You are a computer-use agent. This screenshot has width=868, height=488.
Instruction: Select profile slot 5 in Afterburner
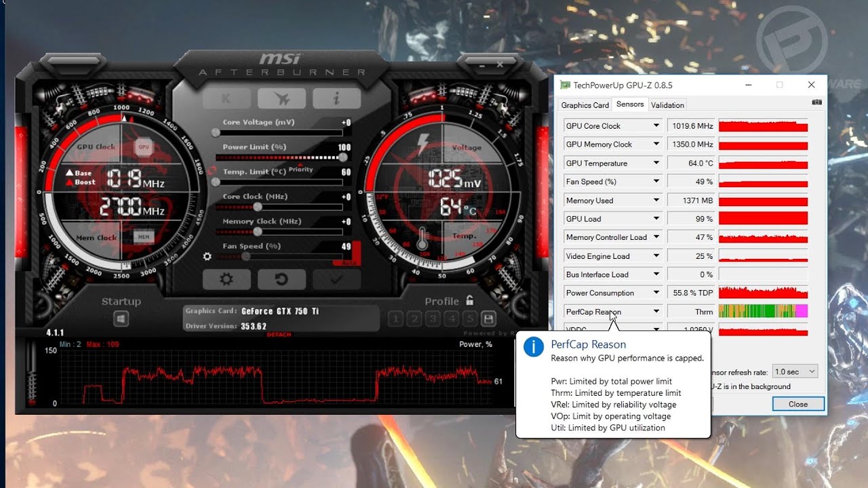[x=469, y=319]
